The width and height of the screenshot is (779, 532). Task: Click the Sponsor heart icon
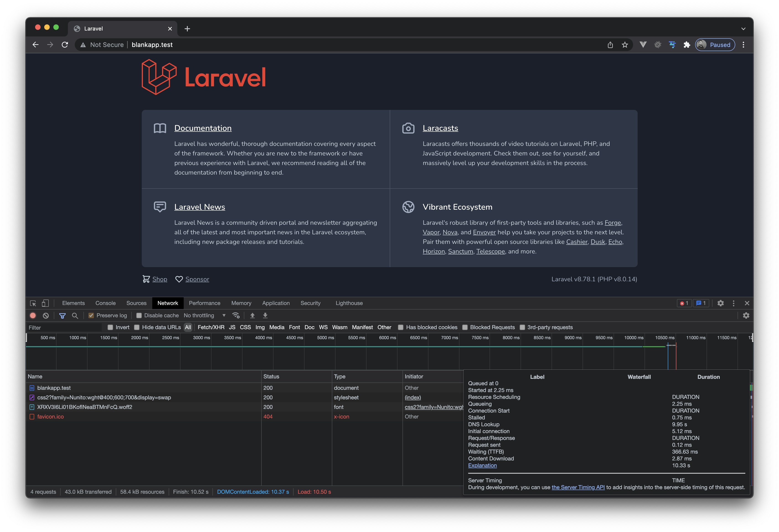(x=179, y=279)
